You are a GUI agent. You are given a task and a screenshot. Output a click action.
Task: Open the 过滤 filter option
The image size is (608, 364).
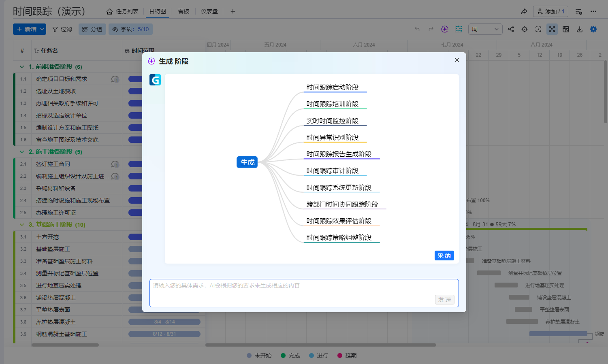tap(62, 29)
